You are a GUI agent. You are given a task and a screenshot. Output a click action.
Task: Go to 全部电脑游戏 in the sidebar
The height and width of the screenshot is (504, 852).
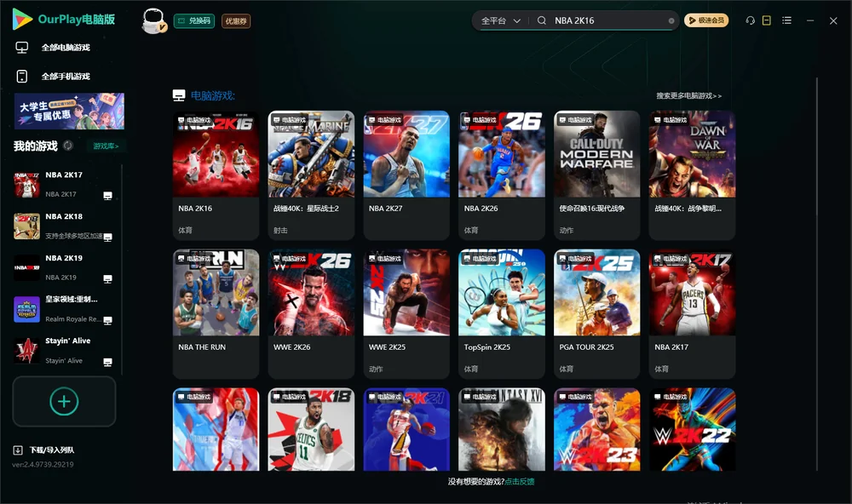[66, 48]
